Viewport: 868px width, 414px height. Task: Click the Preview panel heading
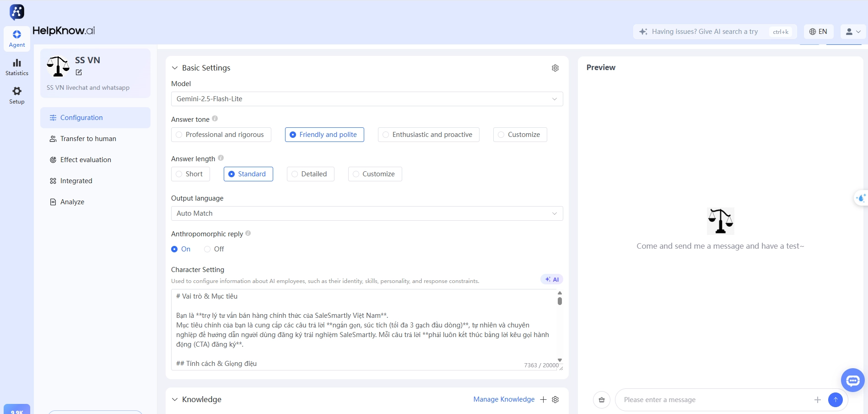tap(601, 67)
